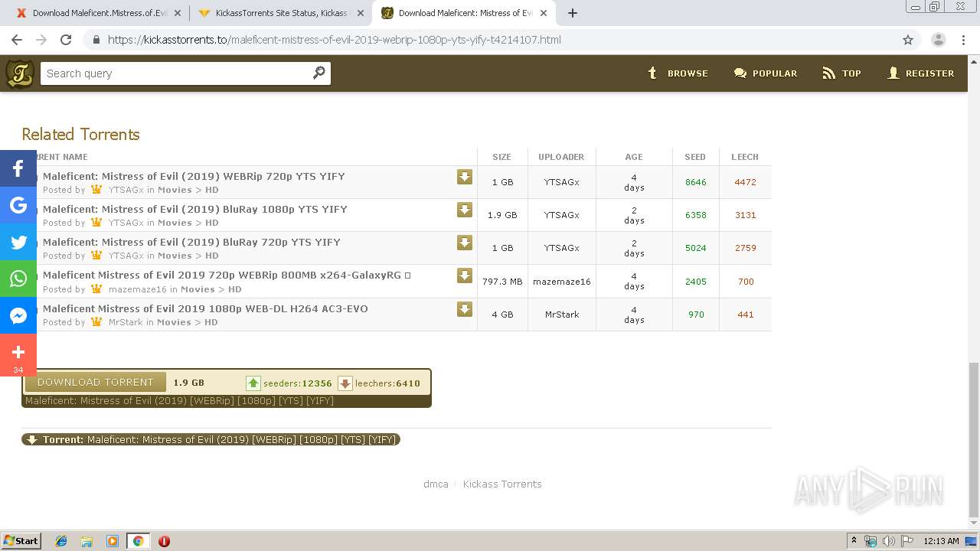980x551 pixels.
Task: Download WEBRip 720p YTS YIFY torrent arrow
Action: (x=465, y=177)
